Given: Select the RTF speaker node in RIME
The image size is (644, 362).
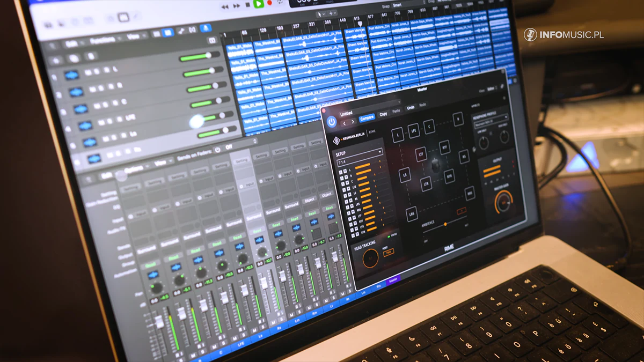Looking at the screenshot, I should 445,147.
